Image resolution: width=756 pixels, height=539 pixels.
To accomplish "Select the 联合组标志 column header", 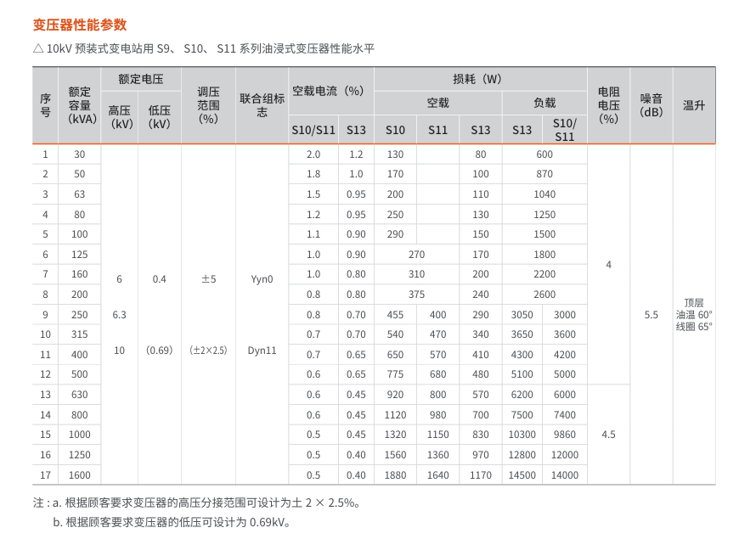I will click(262, 105).
